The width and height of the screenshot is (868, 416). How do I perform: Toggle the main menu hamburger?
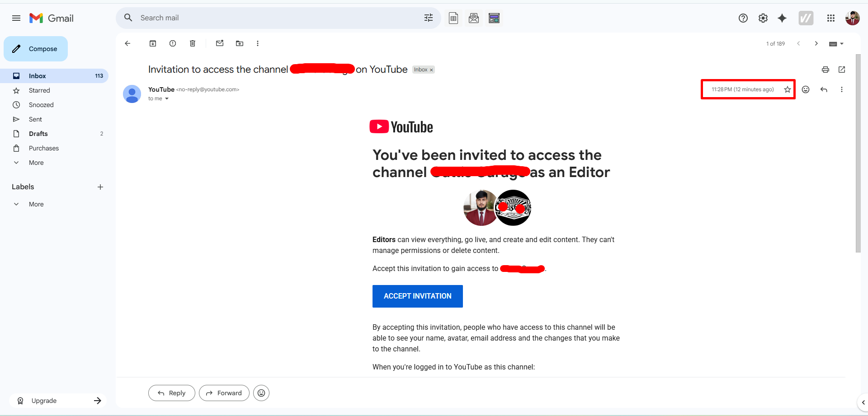[16, 18]
